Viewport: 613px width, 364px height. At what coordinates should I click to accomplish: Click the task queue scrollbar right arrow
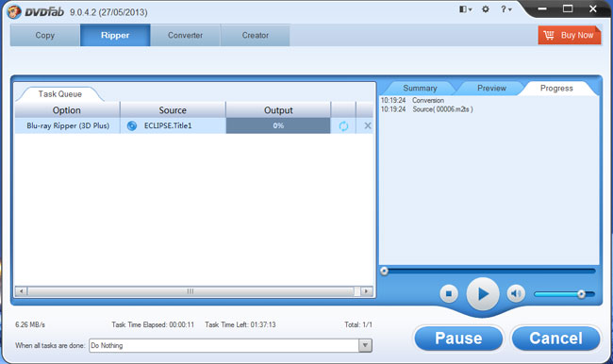(366, 291)
